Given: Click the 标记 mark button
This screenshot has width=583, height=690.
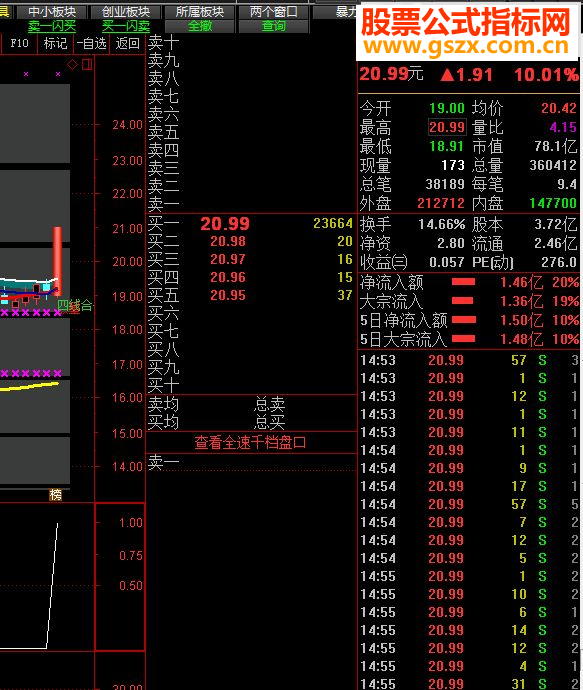Looking at the screenshot, I should pyautogui.click(x=55, y=44).
